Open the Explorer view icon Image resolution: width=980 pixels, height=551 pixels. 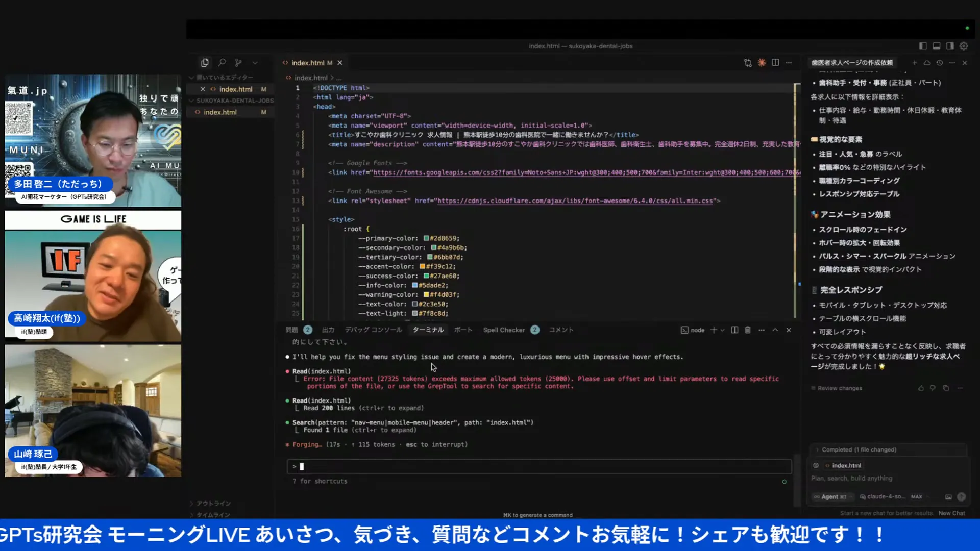(205, 63)
